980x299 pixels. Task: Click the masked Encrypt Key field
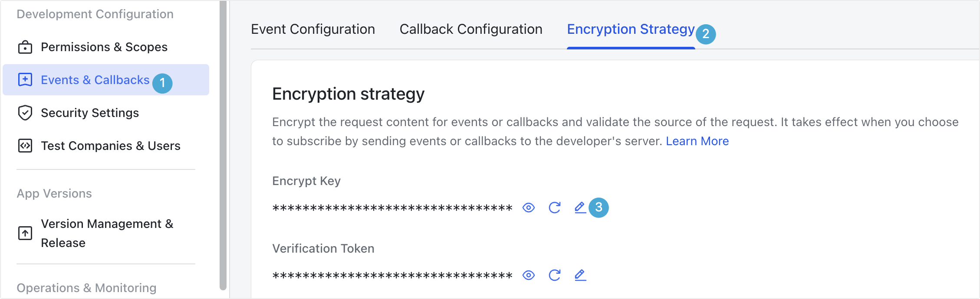[x=391, y=208]
